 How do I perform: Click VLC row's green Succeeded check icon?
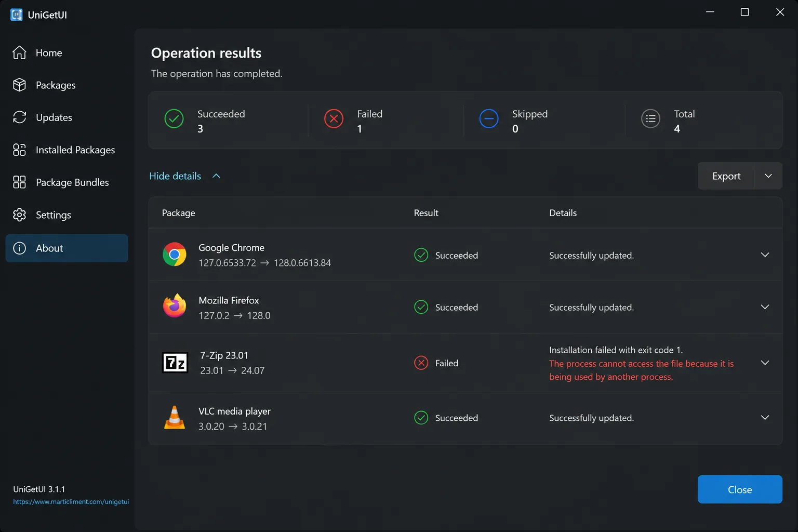pos(421,417)
